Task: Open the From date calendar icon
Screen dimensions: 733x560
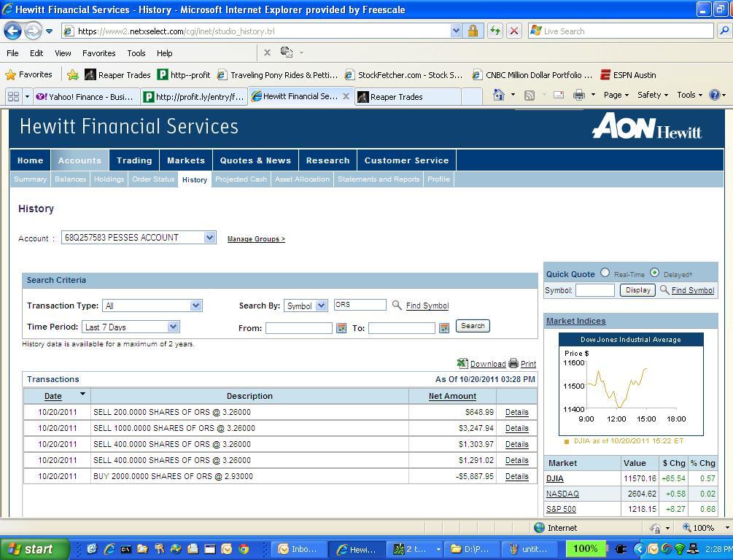Action: tap(342, 328)
